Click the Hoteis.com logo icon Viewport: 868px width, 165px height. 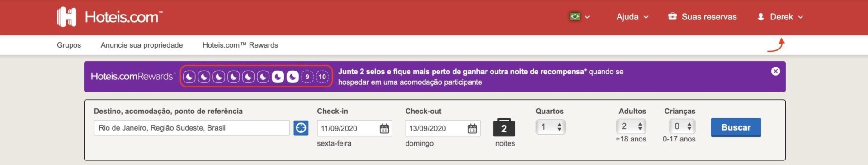66,17
